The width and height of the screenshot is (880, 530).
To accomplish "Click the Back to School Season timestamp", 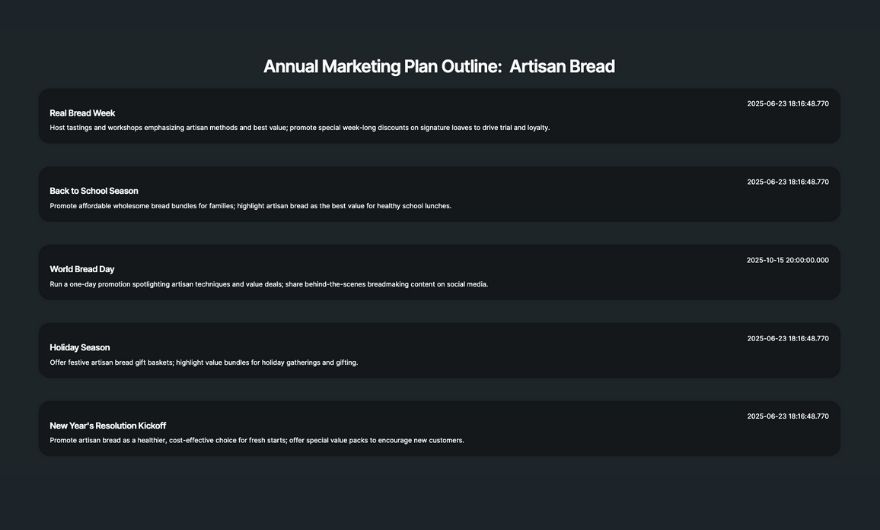I will [x=787, y=182].
